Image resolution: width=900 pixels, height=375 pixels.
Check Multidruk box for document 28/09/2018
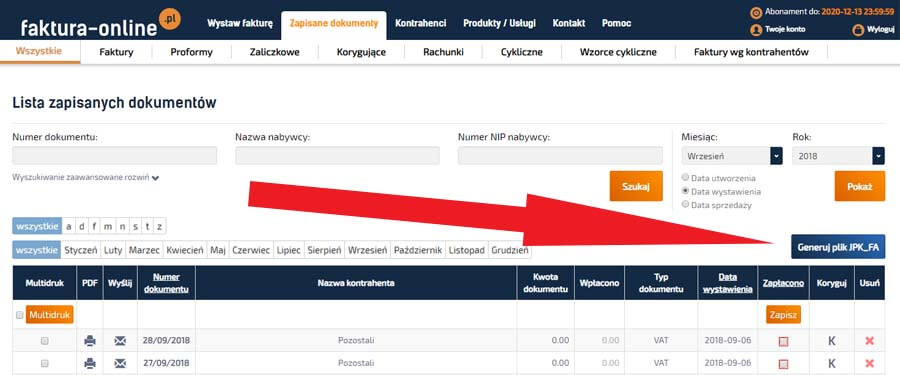click(45, 341)
